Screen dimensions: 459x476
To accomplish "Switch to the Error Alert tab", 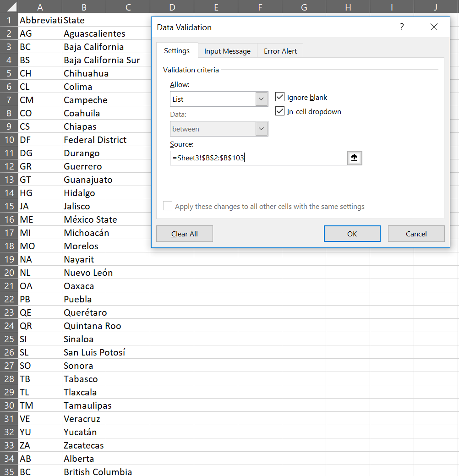I will click(280, 51).
